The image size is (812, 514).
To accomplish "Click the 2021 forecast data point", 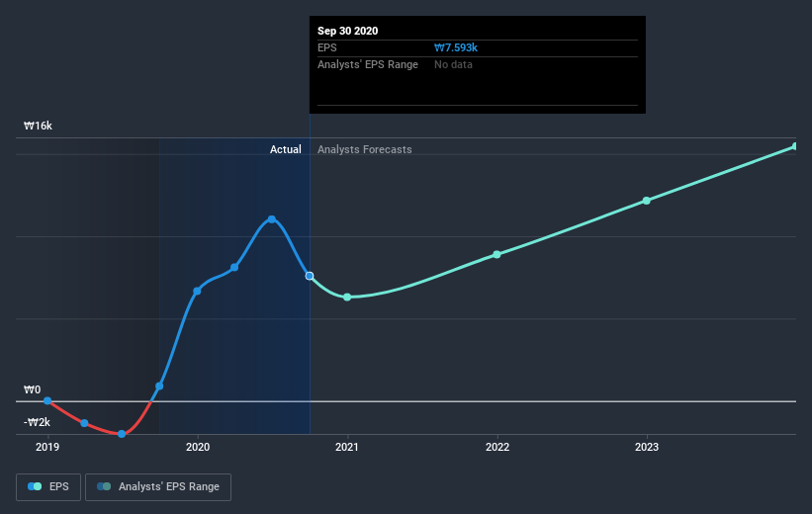I will pyautogui.click(x=347, y=298).
